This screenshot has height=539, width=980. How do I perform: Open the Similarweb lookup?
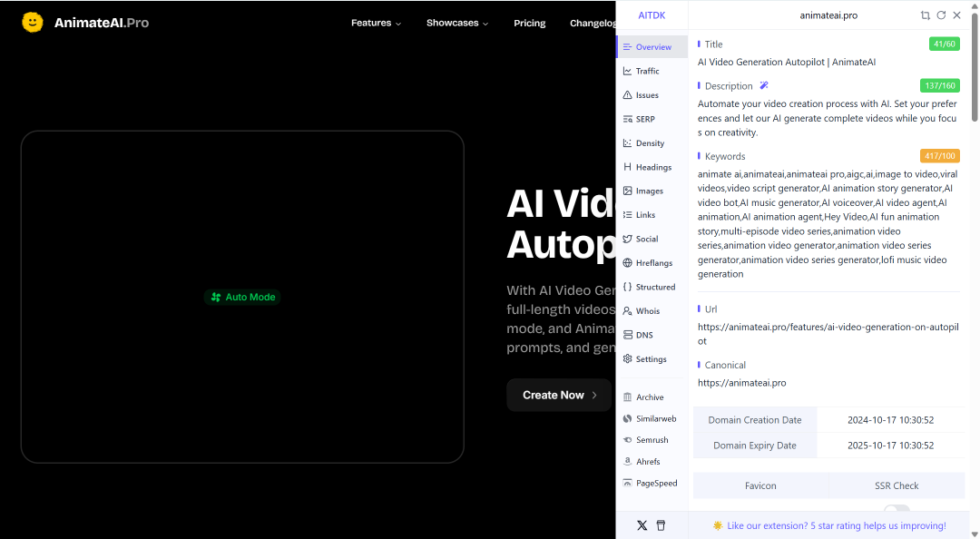click(652, 418)
